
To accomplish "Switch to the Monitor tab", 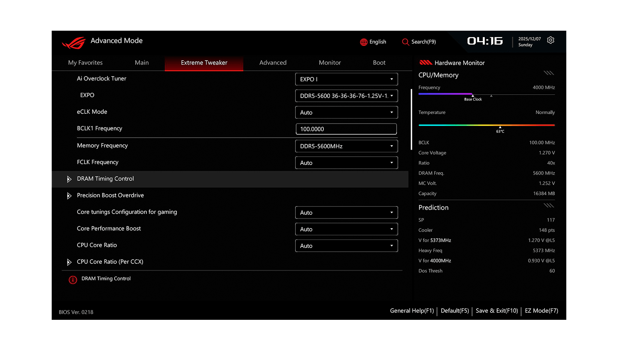I will [x=329, y=63].
